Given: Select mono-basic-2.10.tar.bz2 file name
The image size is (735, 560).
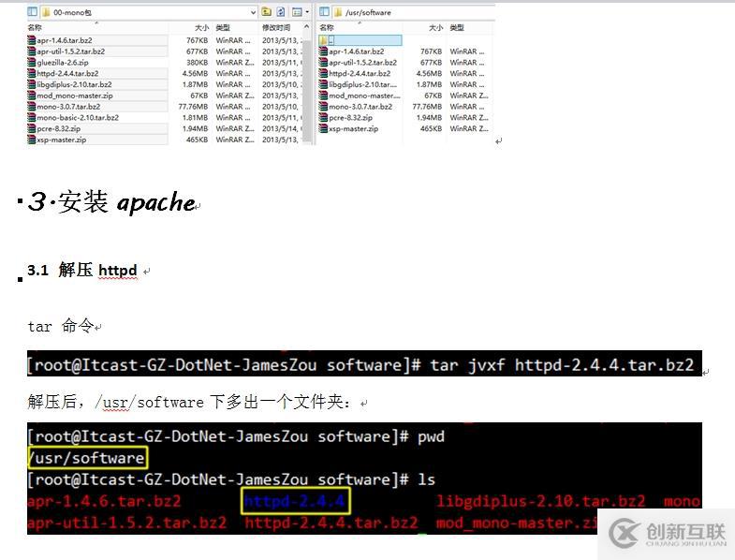Looking at the screenshot, I should pos(78,117).
